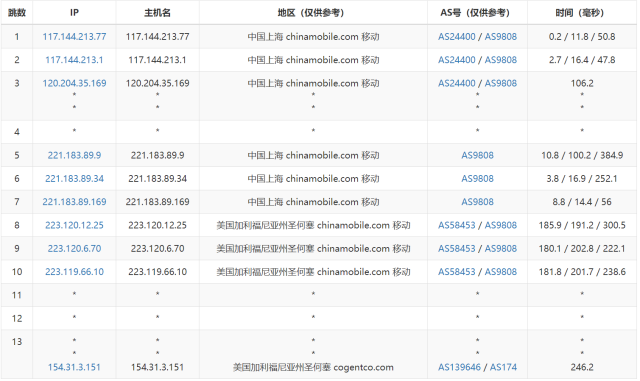
Task: Follow the 223.119.66.10 IP link
Action: click(x=74, y=272)
